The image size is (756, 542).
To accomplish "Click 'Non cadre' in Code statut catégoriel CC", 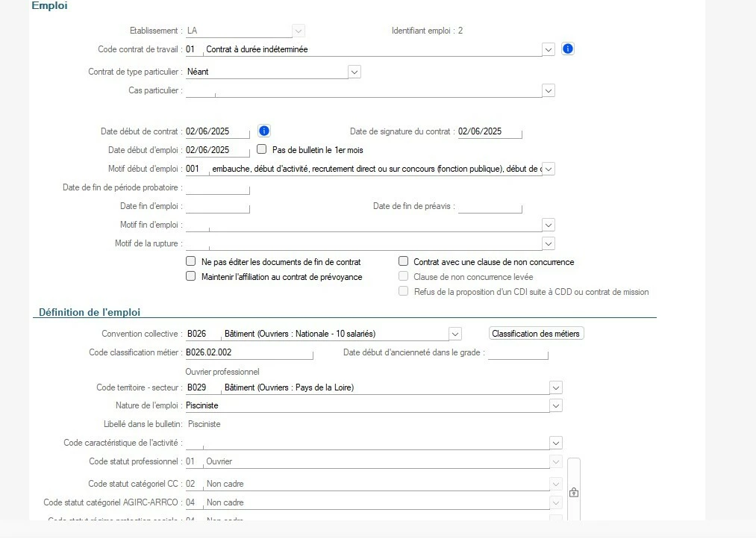I will coord(225,484).
